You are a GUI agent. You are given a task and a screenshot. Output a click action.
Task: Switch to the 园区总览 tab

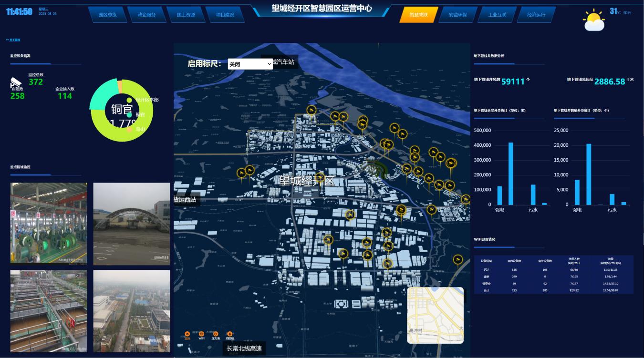107,15
